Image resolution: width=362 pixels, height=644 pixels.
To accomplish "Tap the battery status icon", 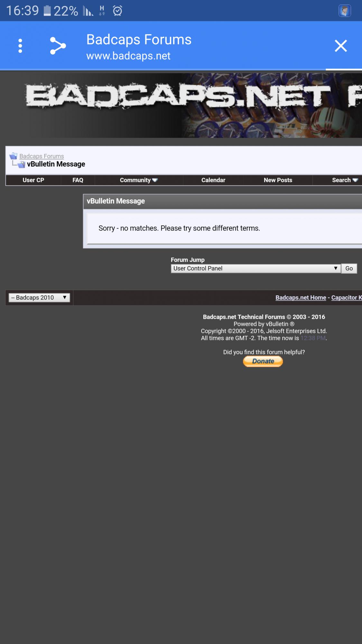I will point(47,11).
